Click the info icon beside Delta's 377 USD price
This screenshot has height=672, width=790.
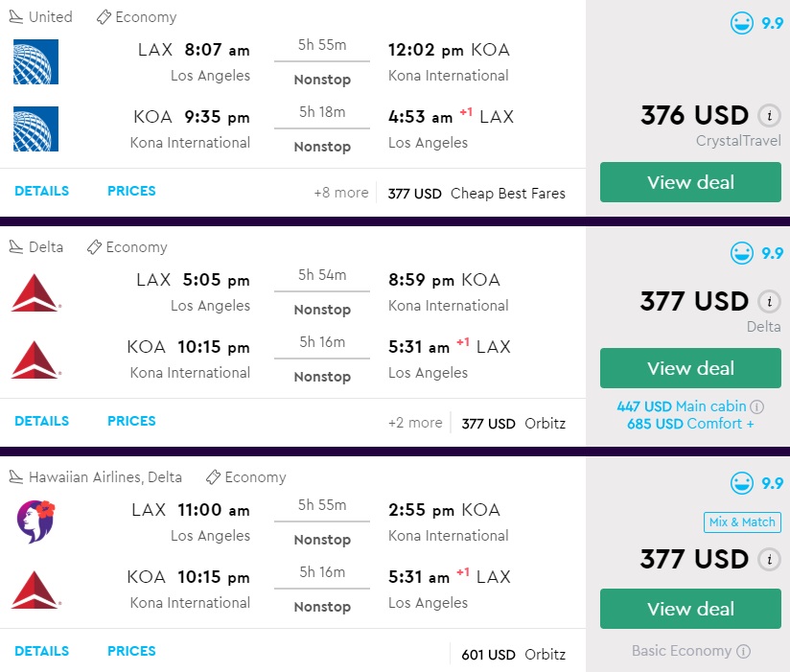pyautogui.click(x=768, y=302)
